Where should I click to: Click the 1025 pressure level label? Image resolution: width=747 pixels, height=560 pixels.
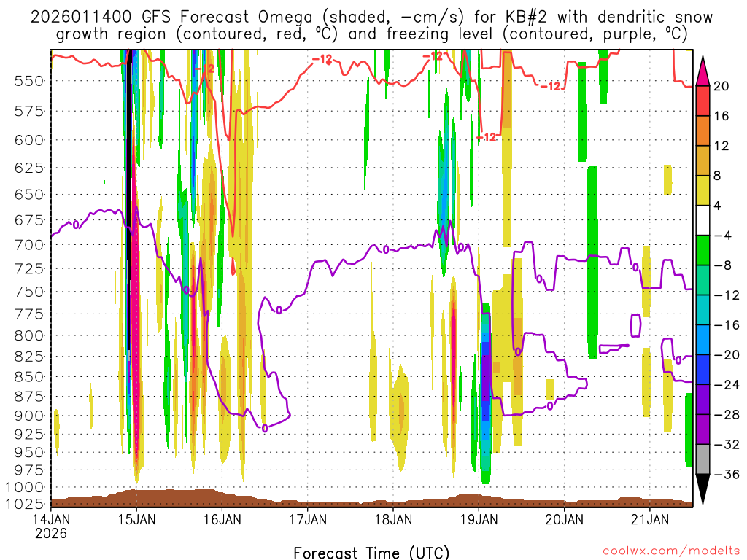(25, 504)
